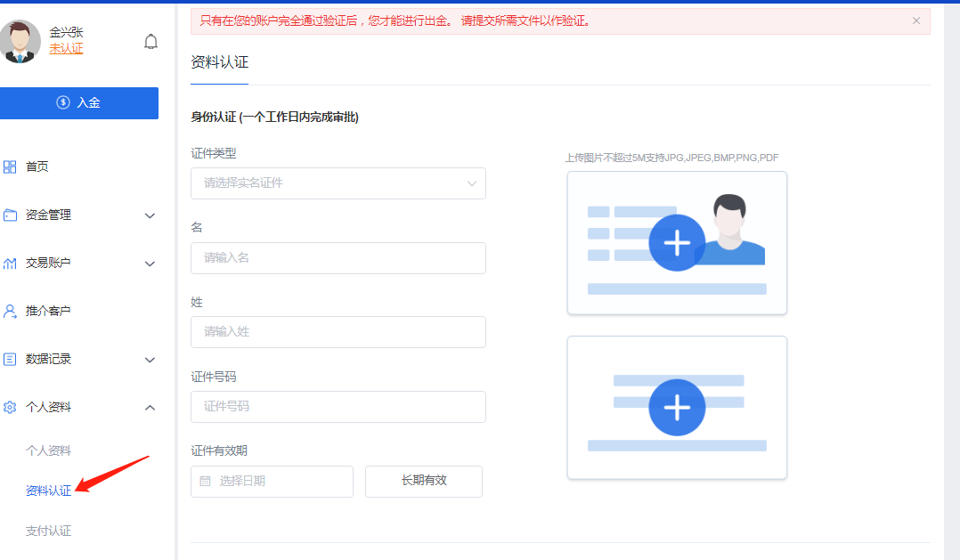Image resolution: width=960 pixels, height=560 pixels.
Task: Click the 交易账户 chart icon
Action: (x=10, y=264)
